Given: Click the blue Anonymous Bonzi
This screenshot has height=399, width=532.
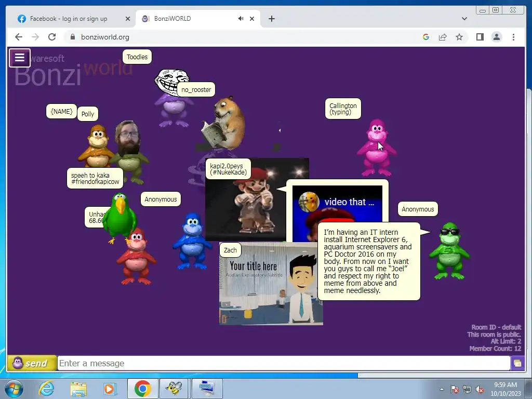Looking at the screenshot, I should point(192,241).
